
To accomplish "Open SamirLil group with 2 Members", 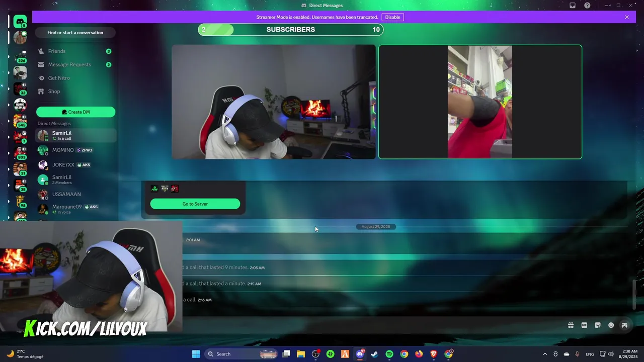I will pos(75,179).
